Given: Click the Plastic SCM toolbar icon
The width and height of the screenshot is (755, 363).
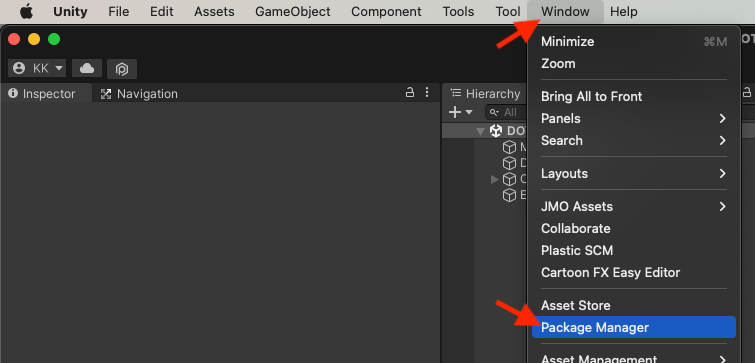Looking at the screenshot, I should point(122,69).
